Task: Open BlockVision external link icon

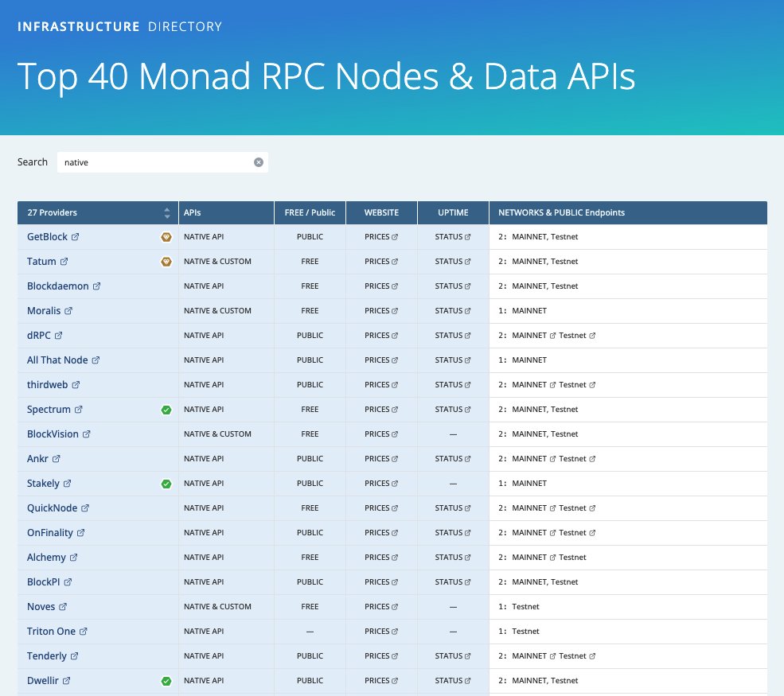Action: (x=87, y=434)
